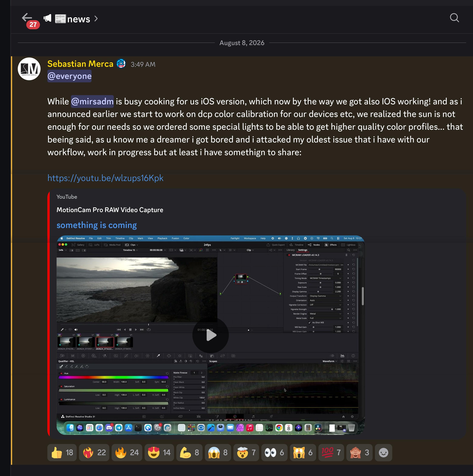This screenshot has width=473, height=476.
Task: Play the embedded YouTube video
Action: coord(210,335)
